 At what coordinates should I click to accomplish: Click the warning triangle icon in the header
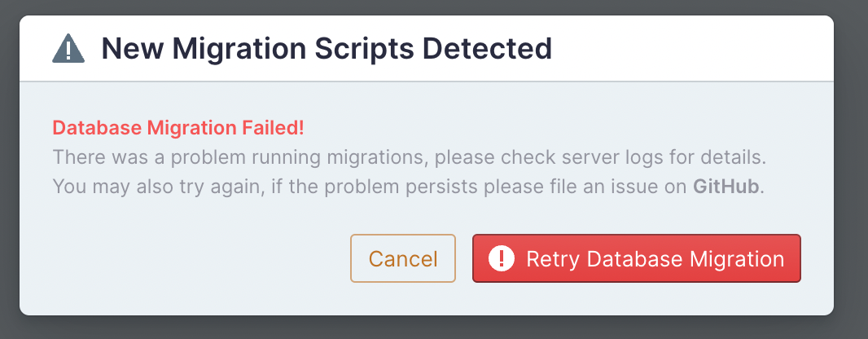(x=68, y=49)
